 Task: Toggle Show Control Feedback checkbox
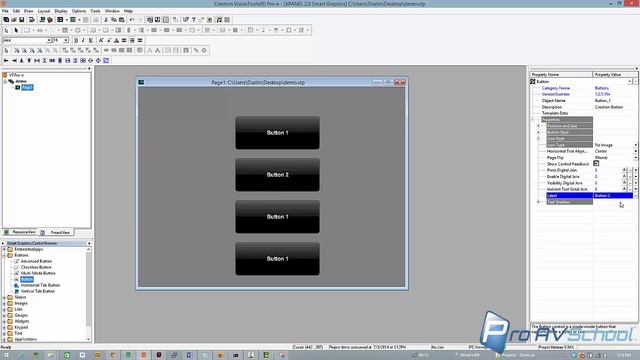pyautogui.click(x=596, y=164)
